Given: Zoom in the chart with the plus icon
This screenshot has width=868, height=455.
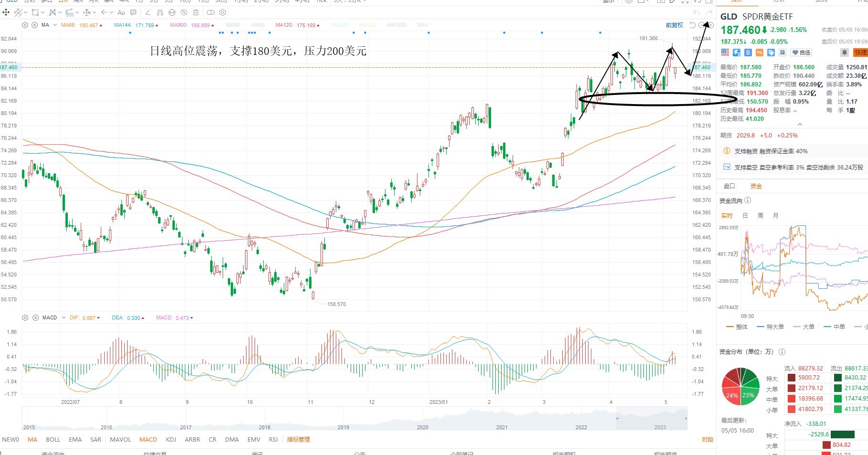Looking at the screenshot, I should (711, 25).
